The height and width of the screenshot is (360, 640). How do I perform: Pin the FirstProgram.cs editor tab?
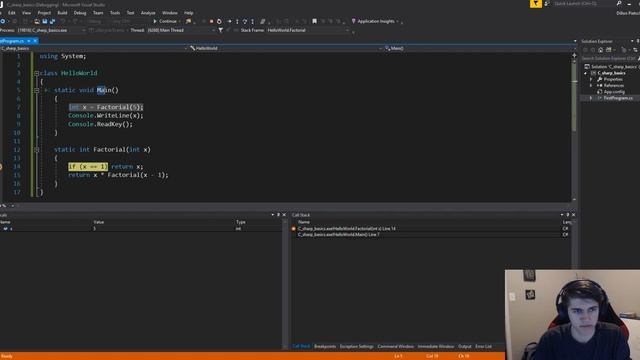(x=29, y=41)
